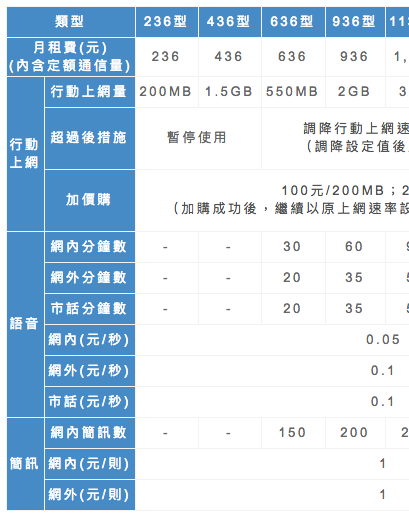Click monthly fee value 436
Viewport: 409px width, 520px height.
228,57
